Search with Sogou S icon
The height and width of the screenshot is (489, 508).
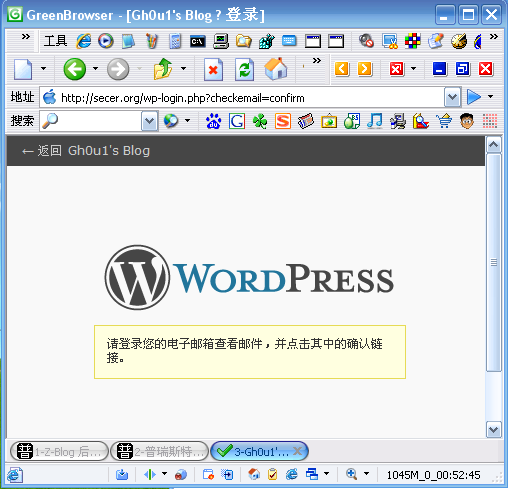[x=283, y=121]
